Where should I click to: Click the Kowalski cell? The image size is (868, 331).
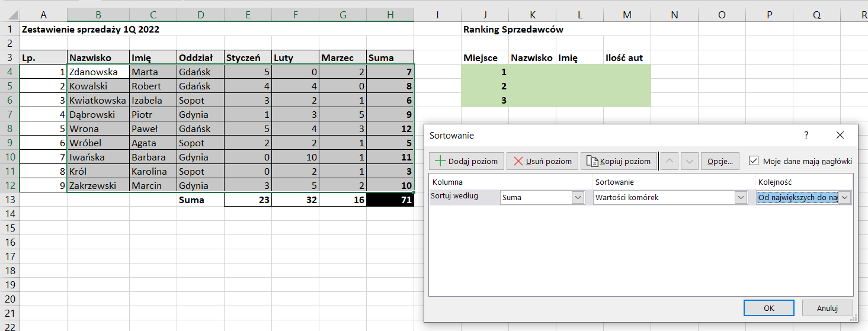[98, 86]
